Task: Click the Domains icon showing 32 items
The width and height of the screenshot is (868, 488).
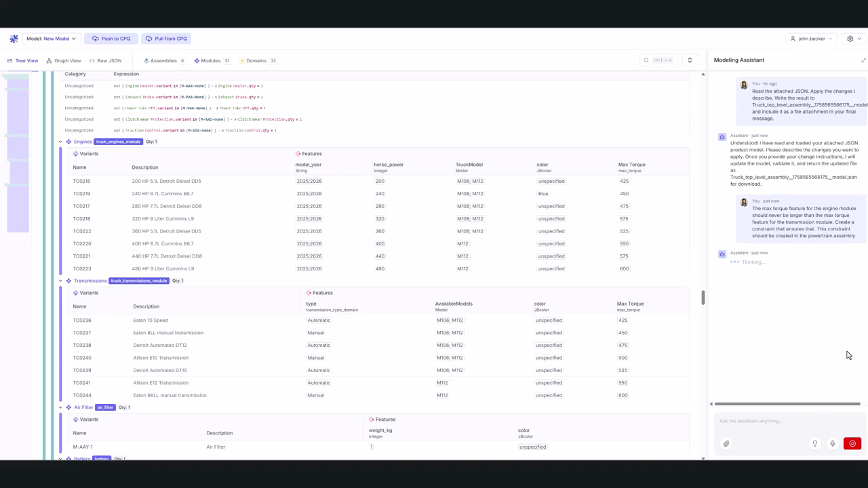Action: pyautogui.click(x=242, y=60)
